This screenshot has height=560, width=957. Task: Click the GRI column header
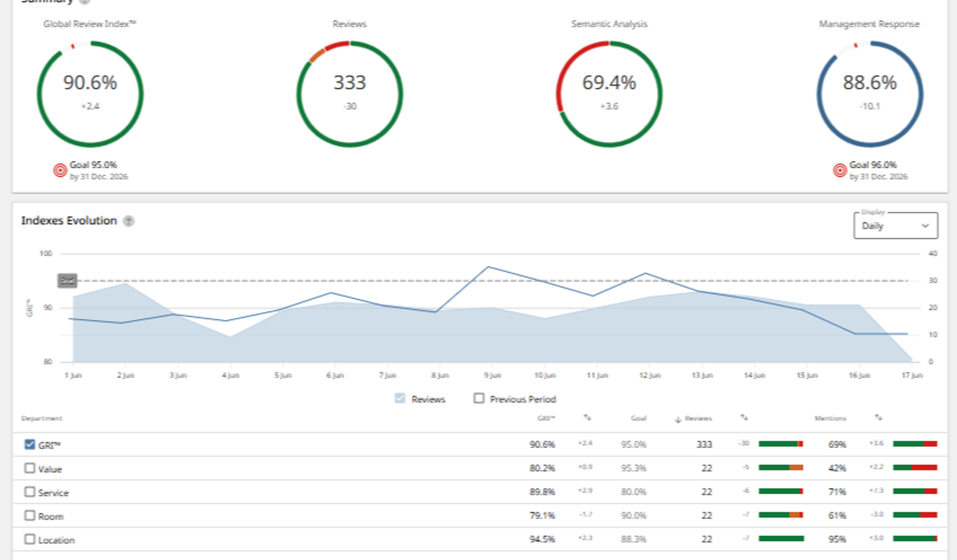[x=546, y=418]
